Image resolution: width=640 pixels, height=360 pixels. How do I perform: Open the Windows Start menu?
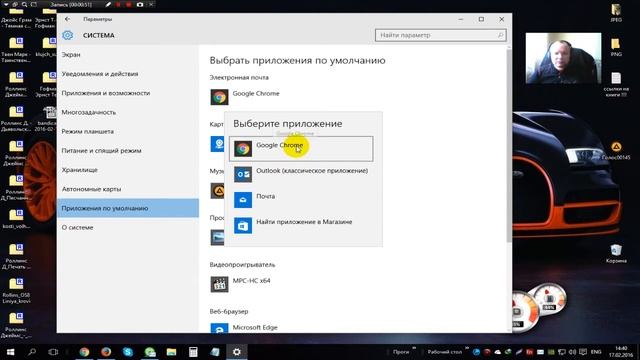tap(10, 351)
